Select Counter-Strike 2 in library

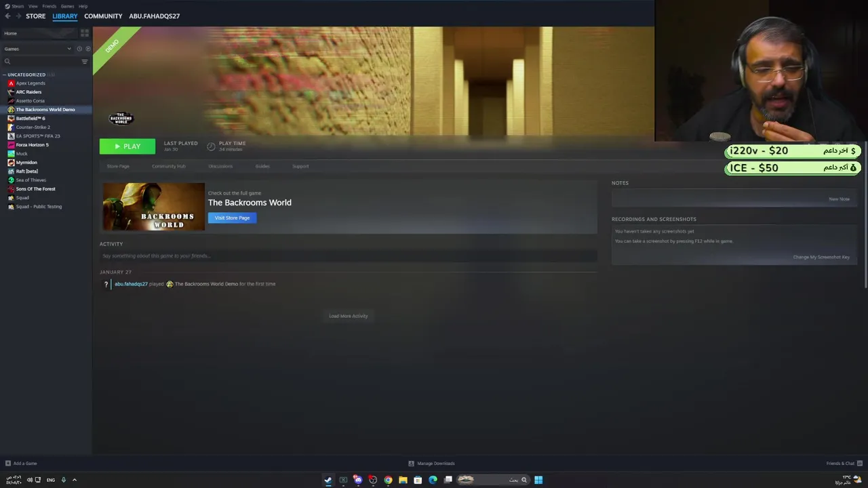(33, 127)
